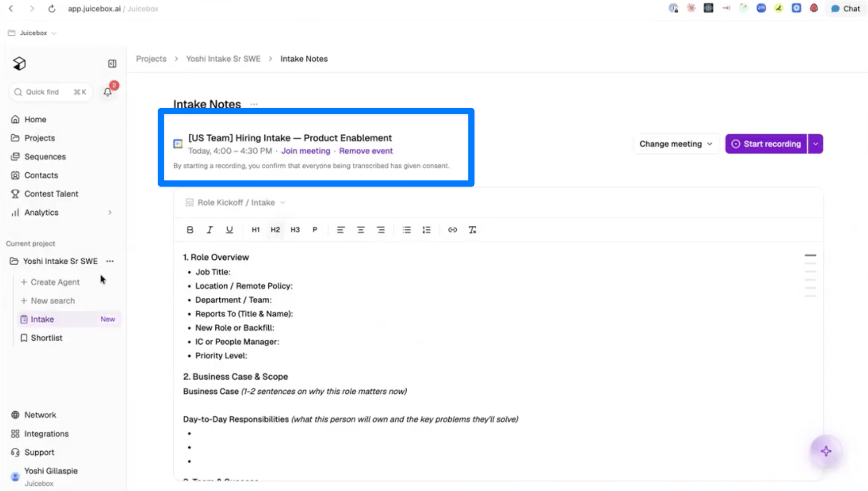
Task: Open Projects in the sidebar
Action: click(x=40, y=138)
